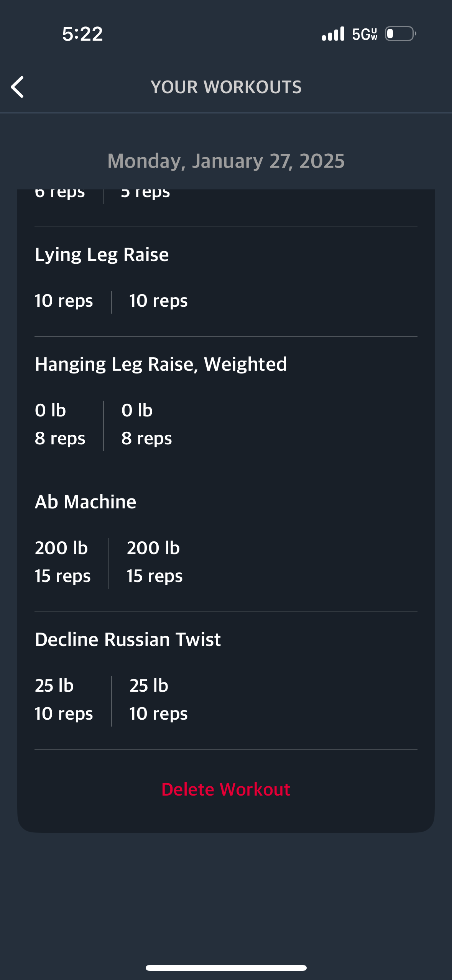This screenshot has height=980, width=452.
Task: Select second Lying Leg Raise set
Action: 158,301
